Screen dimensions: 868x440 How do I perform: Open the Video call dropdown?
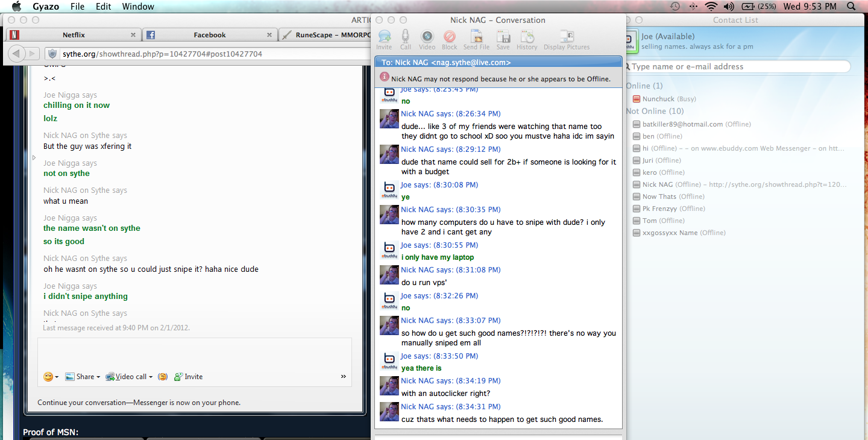pos(129,377)
